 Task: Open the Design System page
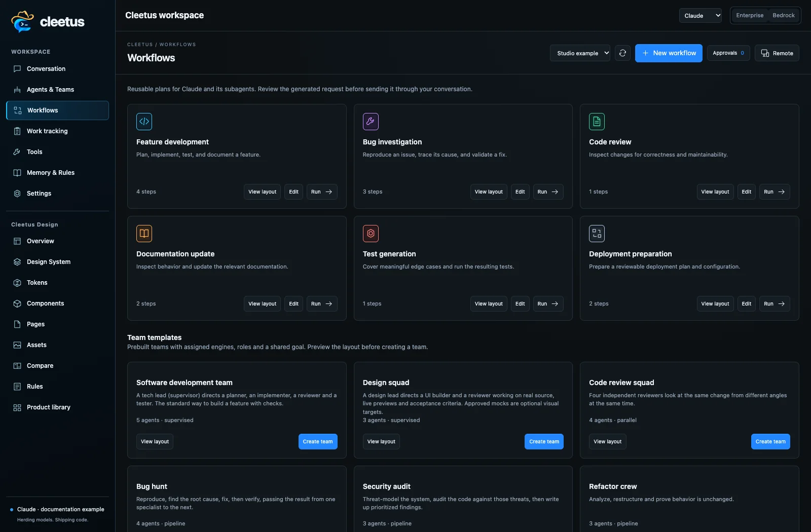pos(57,262)
